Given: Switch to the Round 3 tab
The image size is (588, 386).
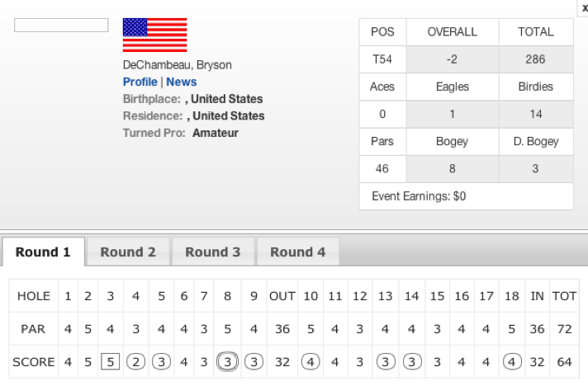Looking at the screenshot, I should [x=213, y=252].
